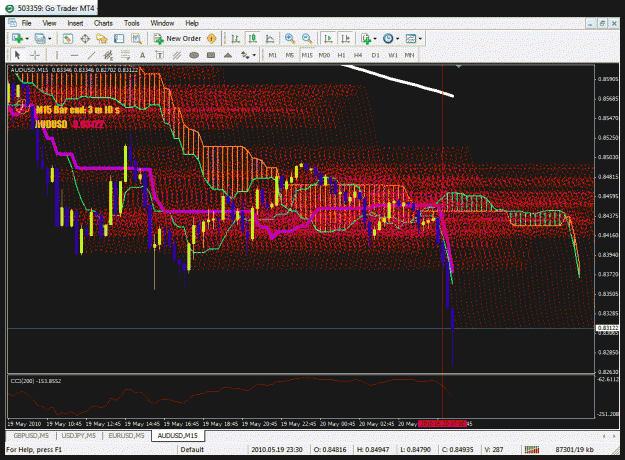Toggle Chart Shift option
The height and width of the screenshot is (460, 625).
345,39
